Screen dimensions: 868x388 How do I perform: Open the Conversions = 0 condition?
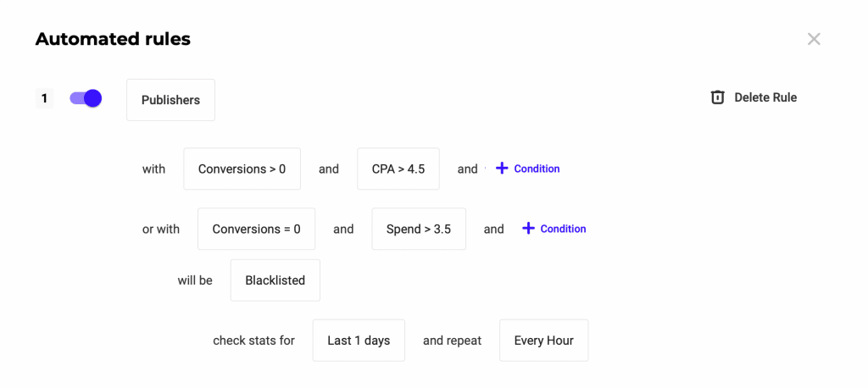256,229
